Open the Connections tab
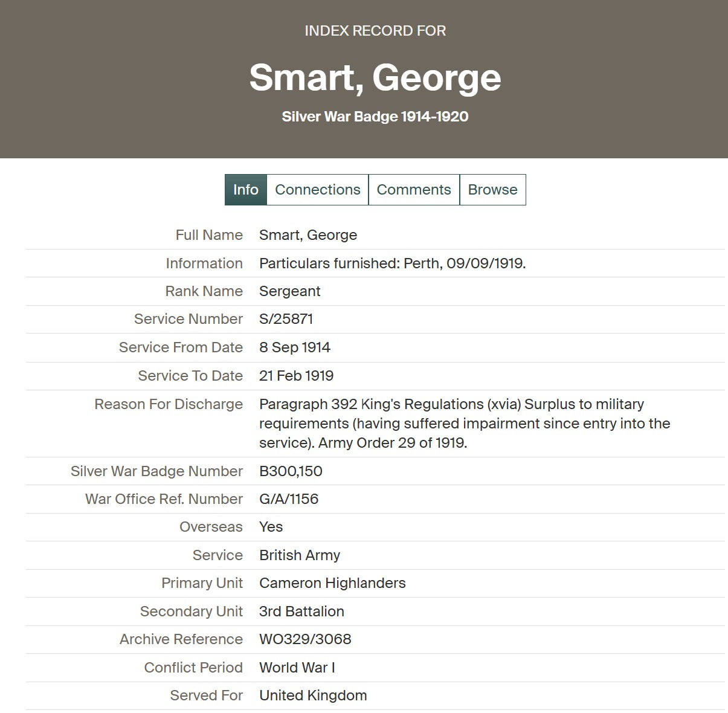The height and width of the screenshot is (713, 728). [x=317, y=190]
